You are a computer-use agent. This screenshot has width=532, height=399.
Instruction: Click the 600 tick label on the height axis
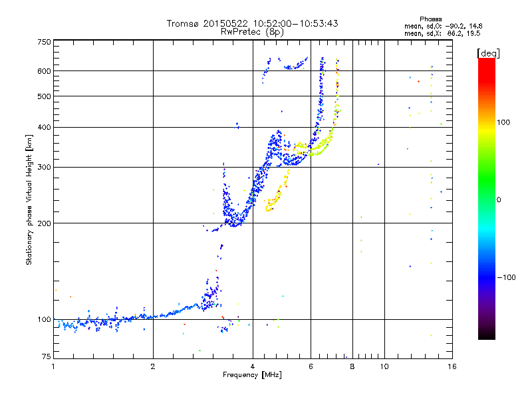[x=44, y=71]
